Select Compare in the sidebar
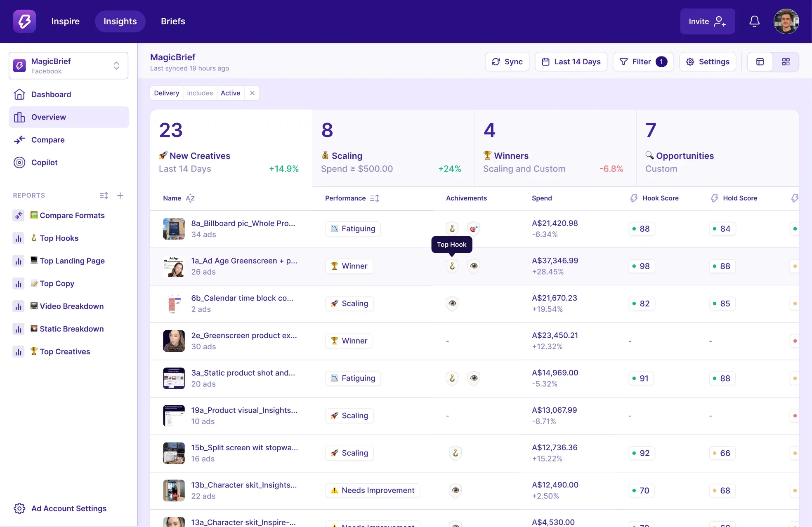812x527 pixels. click(48, 140)
